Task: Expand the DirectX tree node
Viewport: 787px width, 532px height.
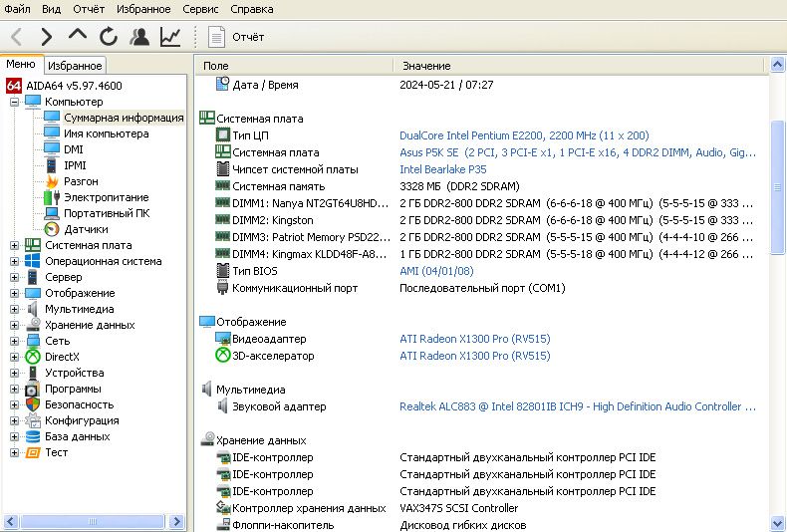Action: coord(15,357)
